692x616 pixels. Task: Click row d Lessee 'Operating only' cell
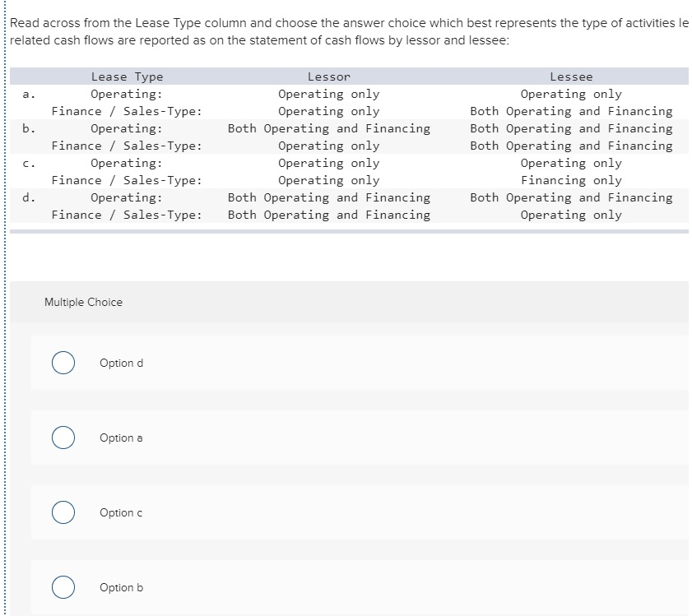571,215
